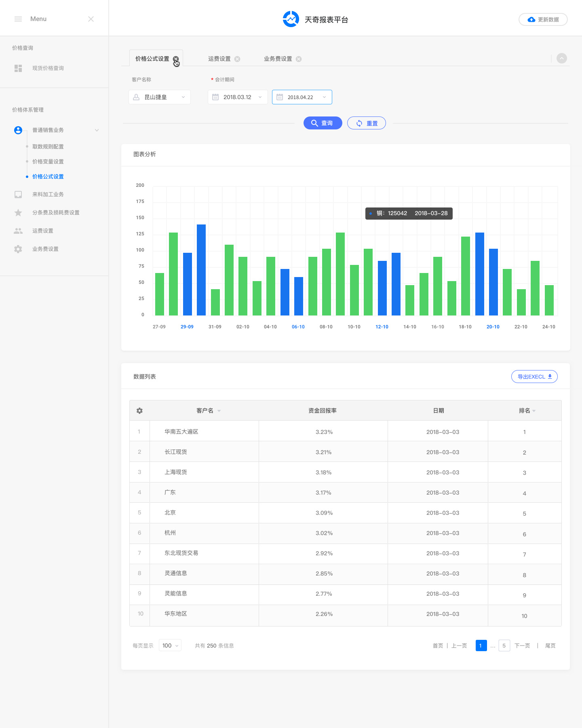Go to 首页 in pagination
This screenshot has width=582, height=728.
click(438, 645)
